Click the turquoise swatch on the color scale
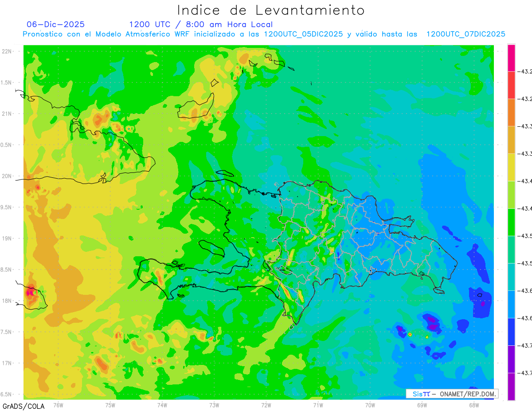The height and width of the screenshot is (411, 532). (x=511, y=277)
